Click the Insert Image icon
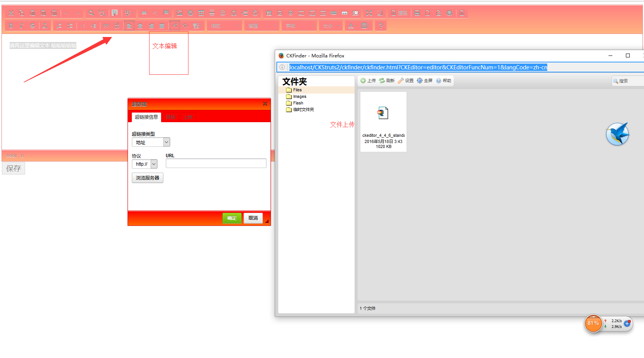Screen dimensions: 644x358 (180, 13)
